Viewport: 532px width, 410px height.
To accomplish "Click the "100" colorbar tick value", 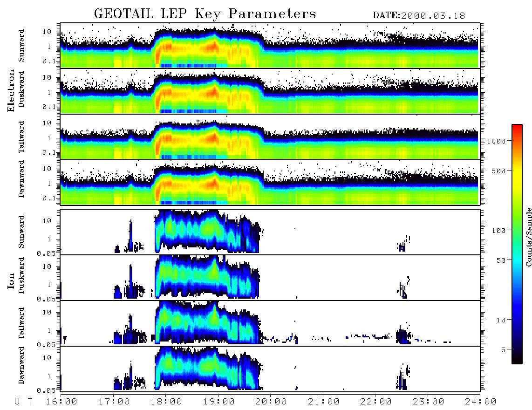I will coord(499,231).
